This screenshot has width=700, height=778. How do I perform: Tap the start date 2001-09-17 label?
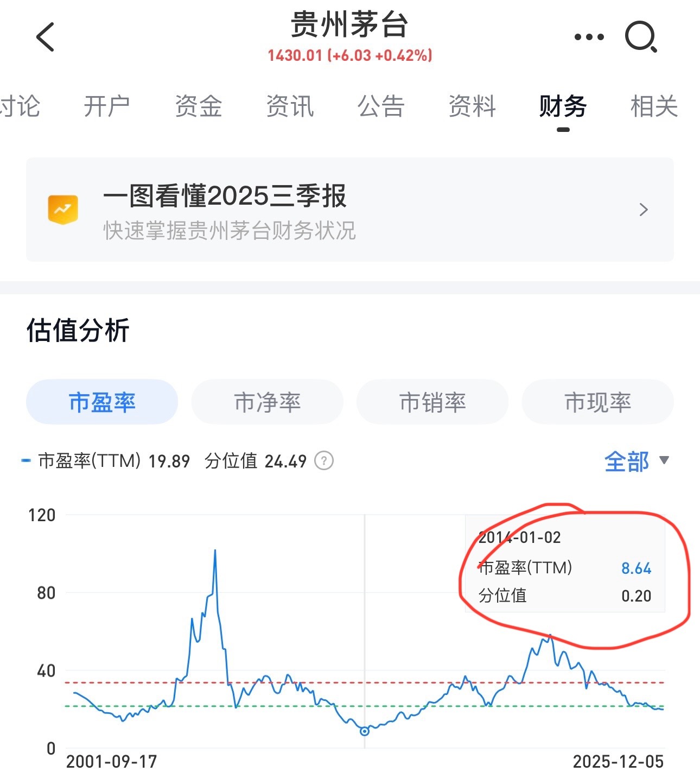pos(111,762)
